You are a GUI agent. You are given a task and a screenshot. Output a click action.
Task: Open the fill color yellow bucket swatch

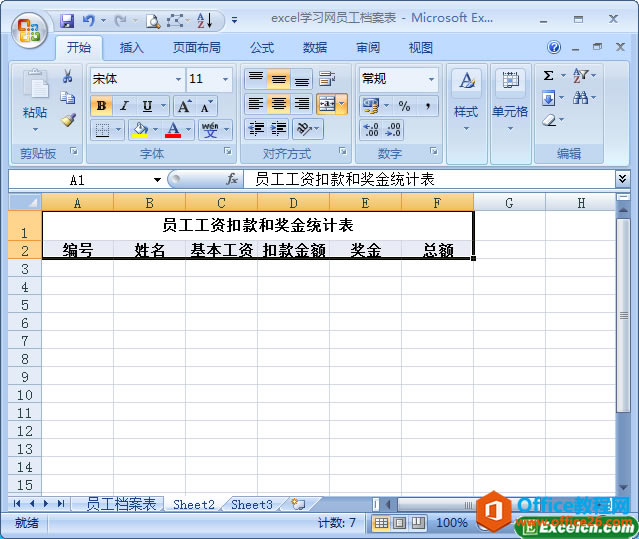tap(138, 130)
